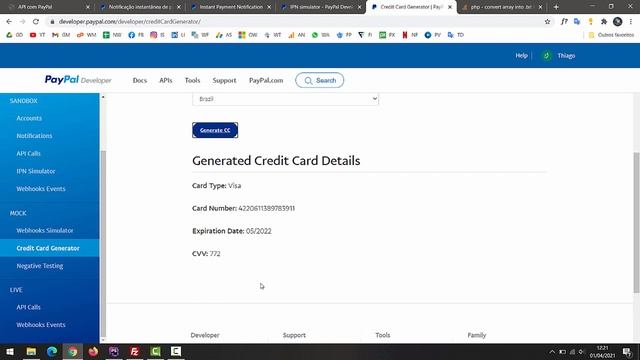Reload the page
The width and height of the screenshot is (640, 360).
click(36, 22)
